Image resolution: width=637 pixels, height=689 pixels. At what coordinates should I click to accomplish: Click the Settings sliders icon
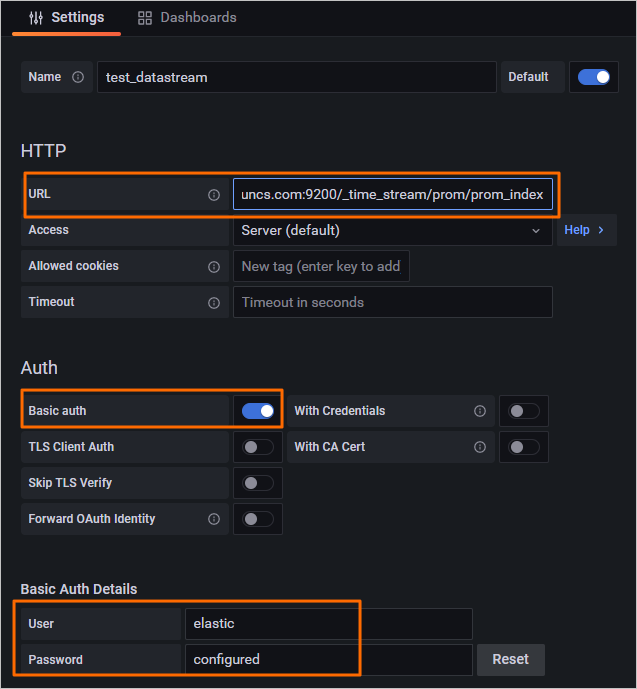(x=37, y=18)
